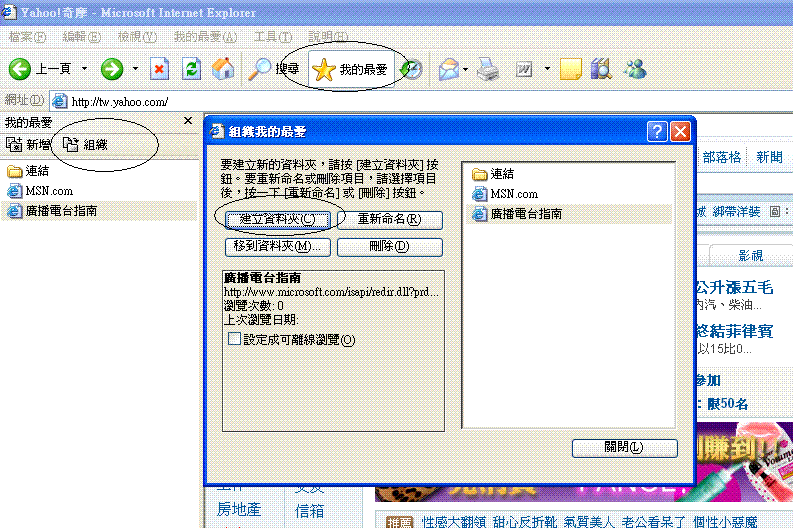Open Back button history dropdown arrow

[84, 69]
